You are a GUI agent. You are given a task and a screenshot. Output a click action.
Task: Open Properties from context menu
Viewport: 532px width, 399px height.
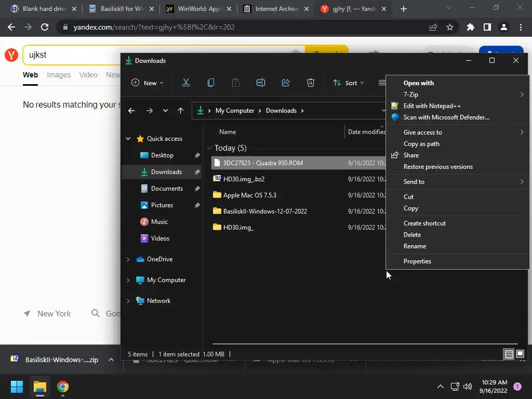tap(457, 261)
